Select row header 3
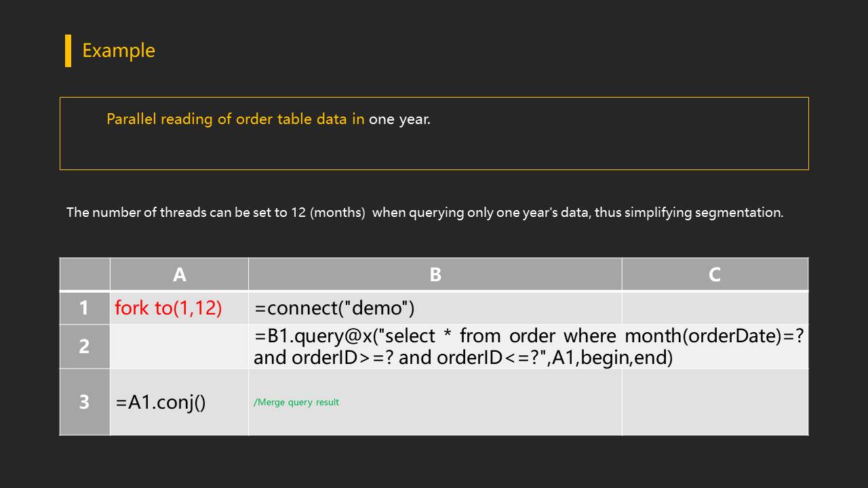Viewport: 868px width, 488px height. (84, 402)
